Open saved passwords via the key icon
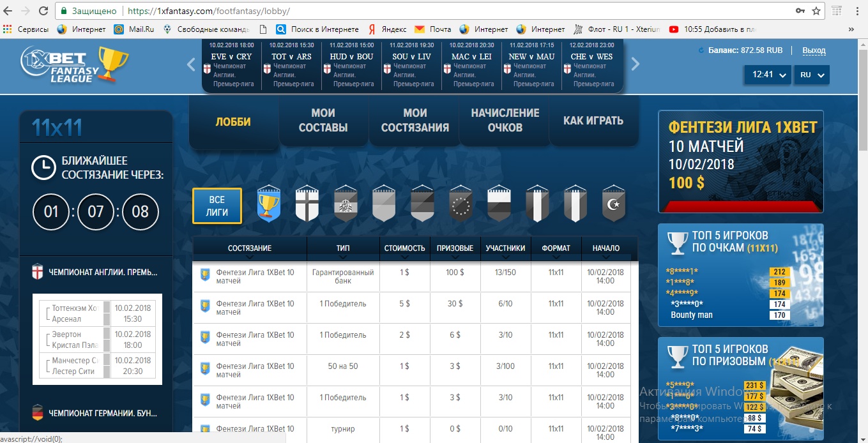 pyautogui.click(x=800, y=11)
